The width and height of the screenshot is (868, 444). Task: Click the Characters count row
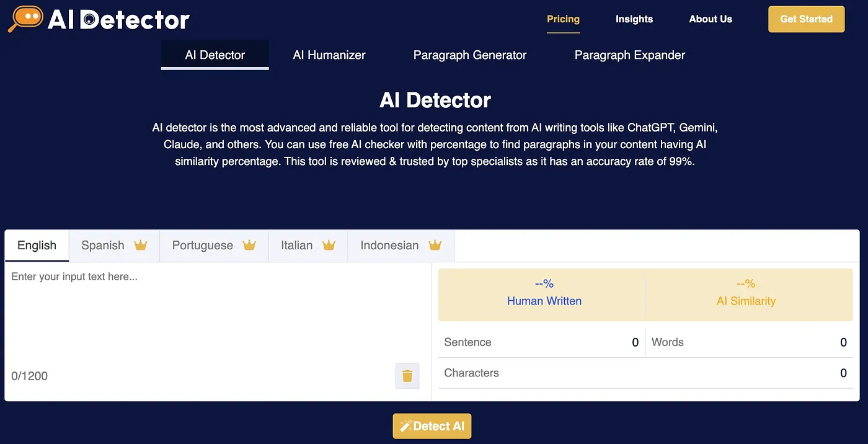[645, 373]
